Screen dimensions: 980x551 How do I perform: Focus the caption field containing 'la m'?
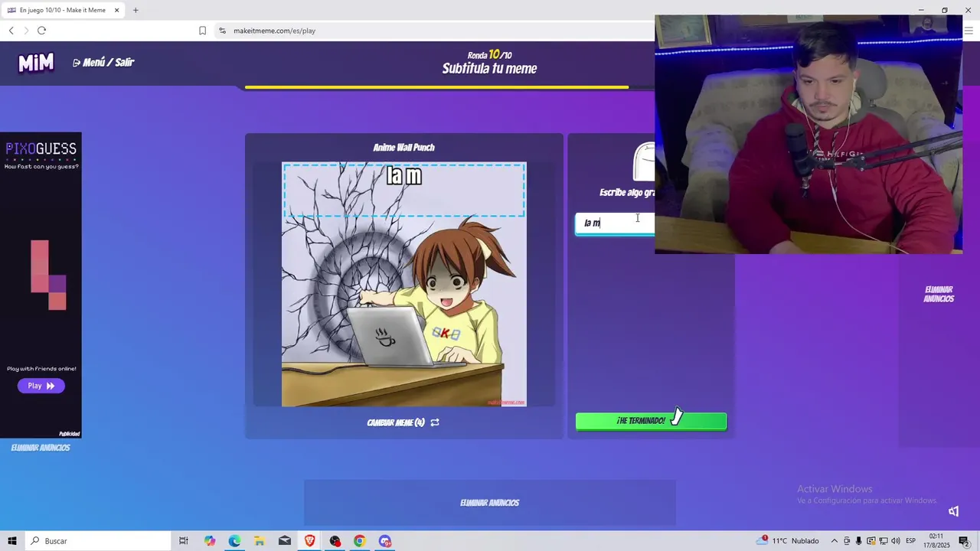coord(616,223)
